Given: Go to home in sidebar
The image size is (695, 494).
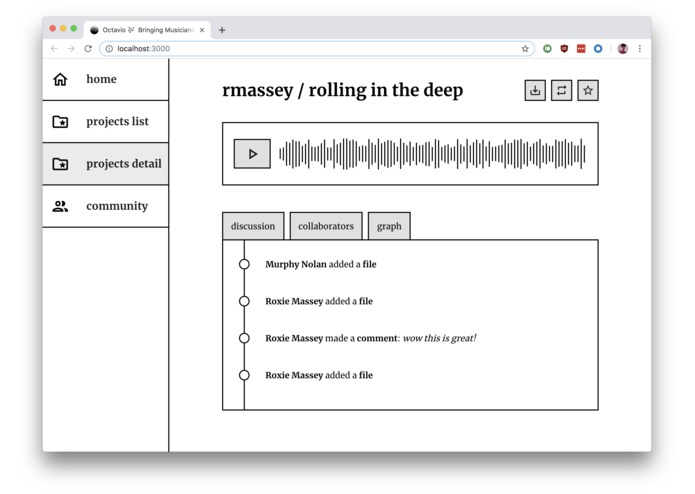Looking at the screenshot, I should pyautogui.click(x=105, y=79).
